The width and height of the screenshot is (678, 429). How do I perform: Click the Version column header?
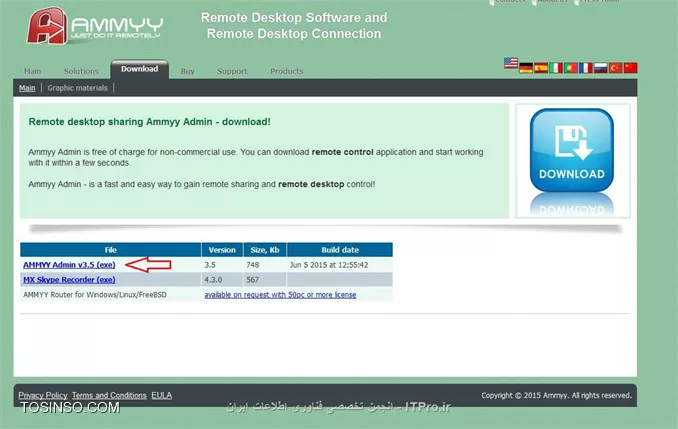[222, 250]
